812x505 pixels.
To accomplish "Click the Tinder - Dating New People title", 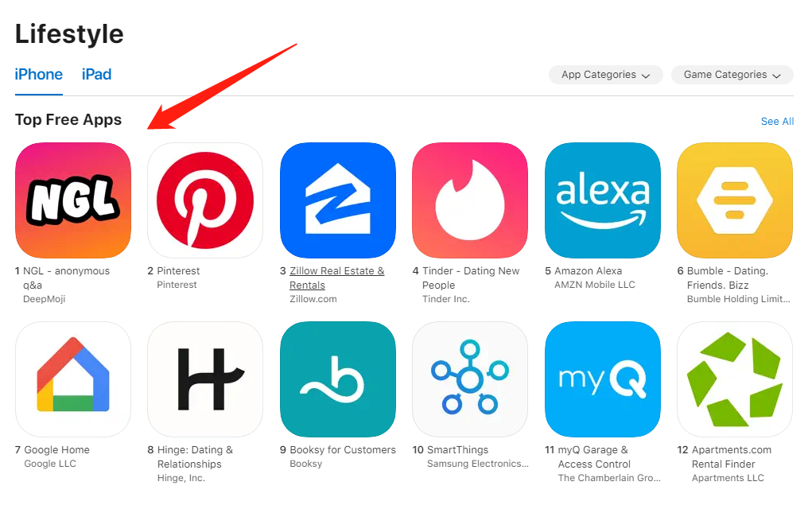I will (x=471, y=278).
